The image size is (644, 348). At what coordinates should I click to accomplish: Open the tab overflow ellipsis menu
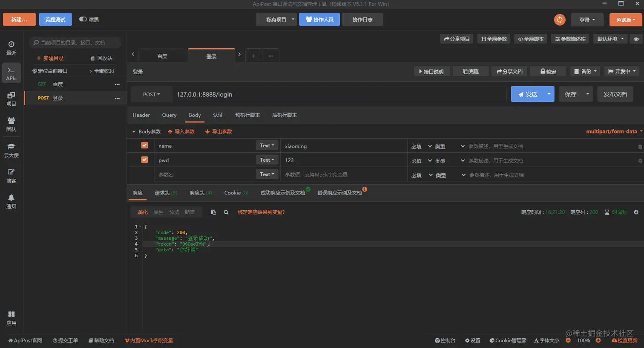[x=270, y=56]
